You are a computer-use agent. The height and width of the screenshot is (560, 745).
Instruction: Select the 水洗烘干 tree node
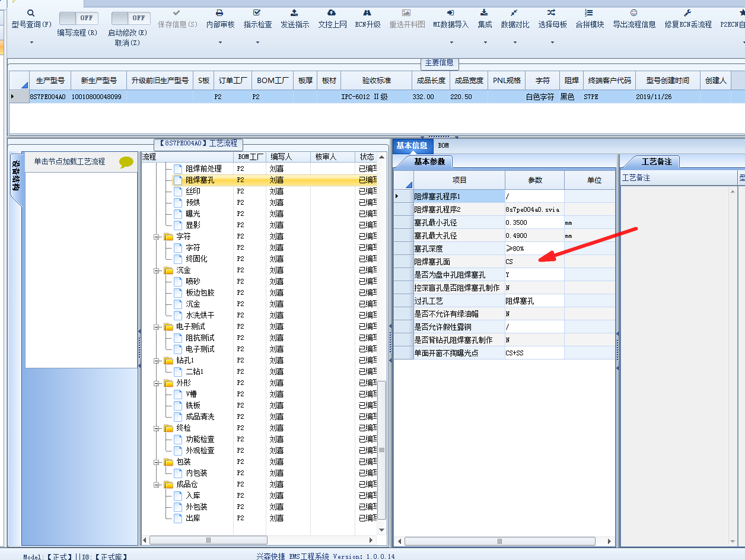click(x=200, y=316)
